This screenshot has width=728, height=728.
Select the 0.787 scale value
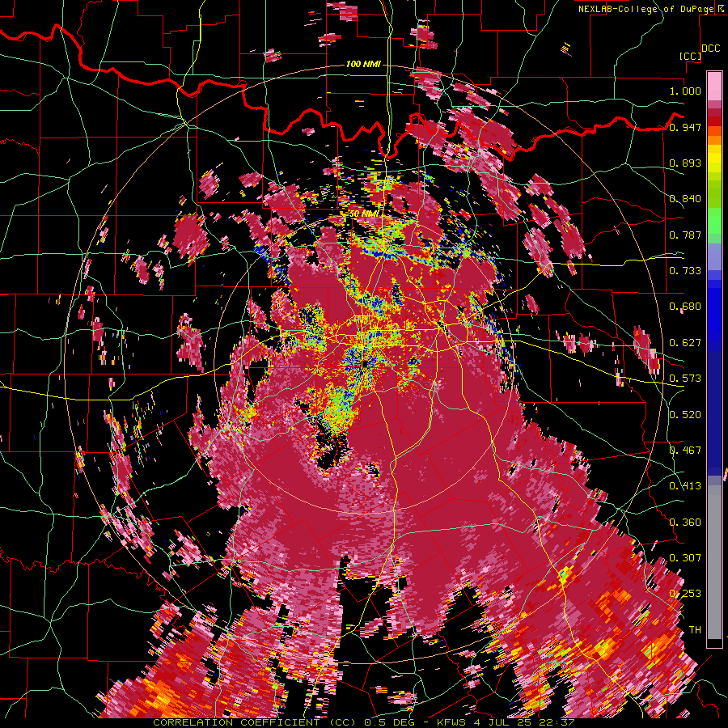(685, 235)
